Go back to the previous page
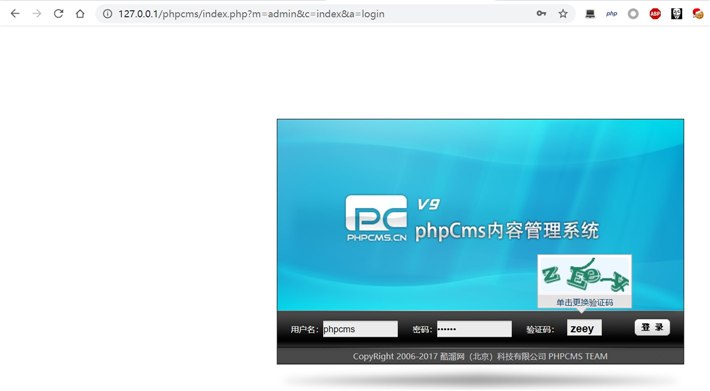Screen dimensions: 710x391 15,14
